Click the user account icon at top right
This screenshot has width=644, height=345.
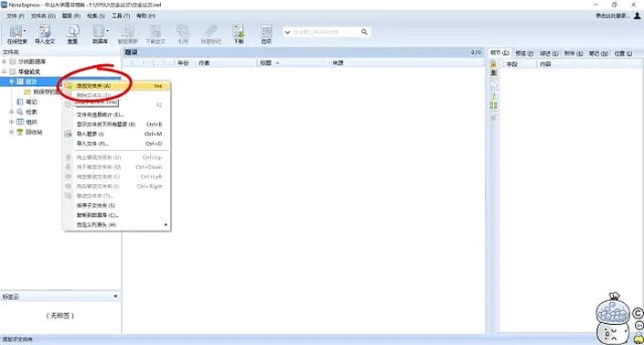[638, 16]
